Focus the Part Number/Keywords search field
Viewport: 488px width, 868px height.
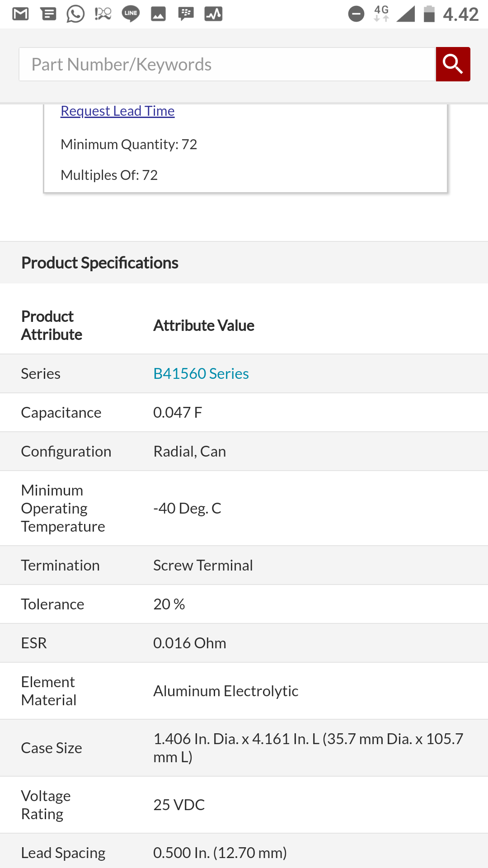click(227, 64)
